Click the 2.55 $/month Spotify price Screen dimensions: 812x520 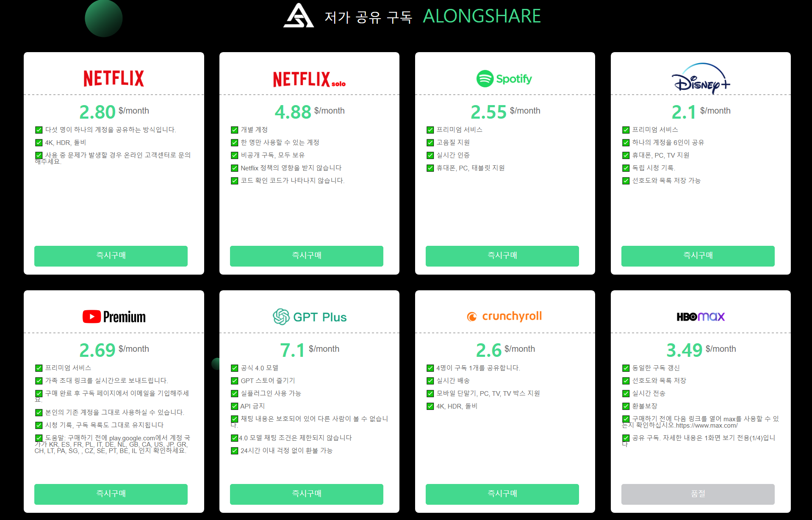[x=505, y=111]
